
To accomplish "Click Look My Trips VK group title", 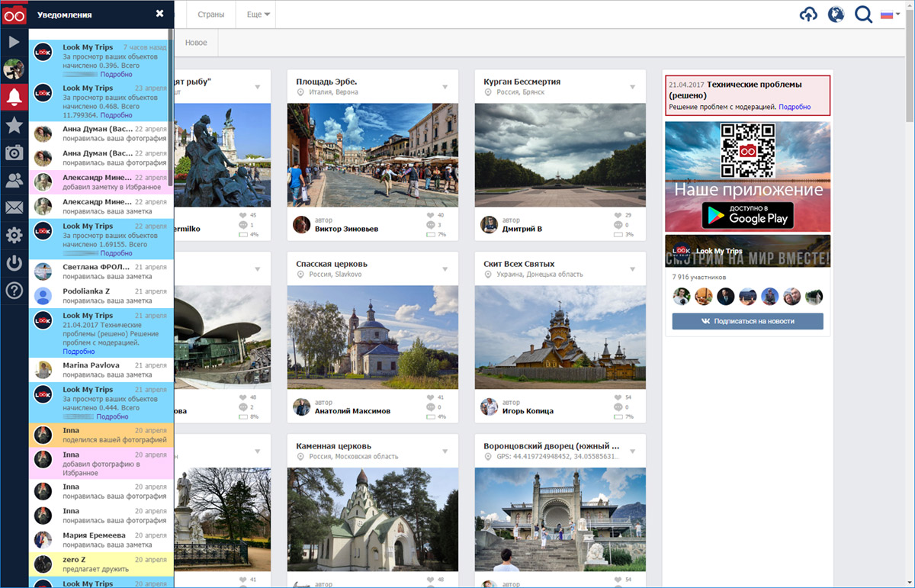I will click(x=719, y=251).
